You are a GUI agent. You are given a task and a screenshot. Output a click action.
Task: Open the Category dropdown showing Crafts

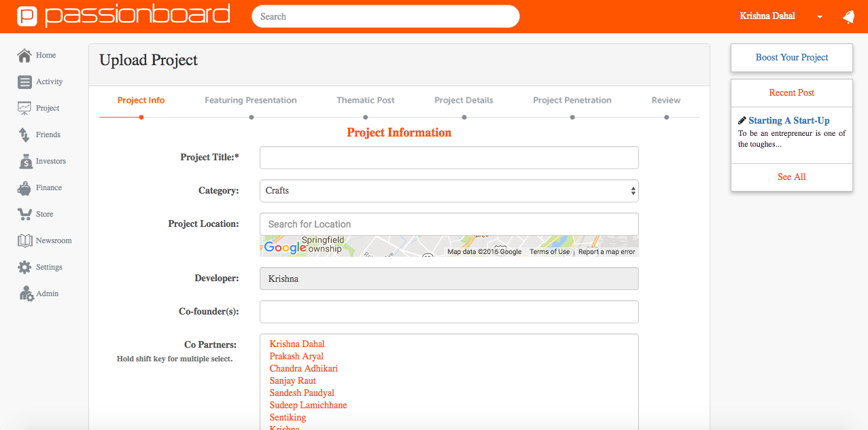pyautogui.click(x=449, y=191)
